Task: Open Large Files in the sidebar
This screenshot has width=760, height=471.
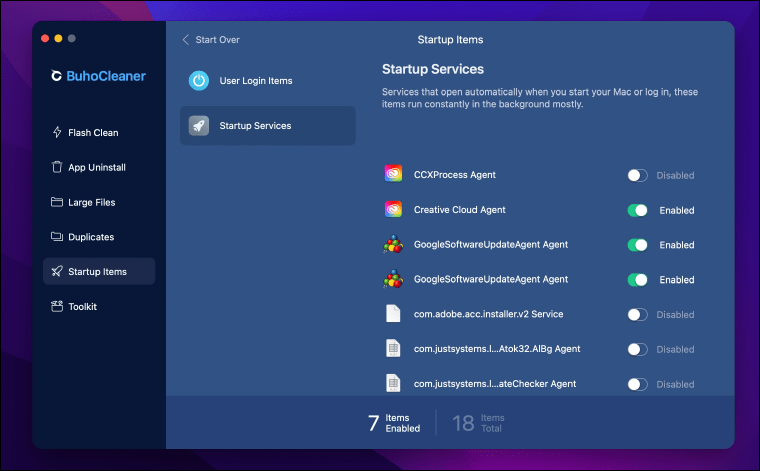Action: (x=99, y=202)
